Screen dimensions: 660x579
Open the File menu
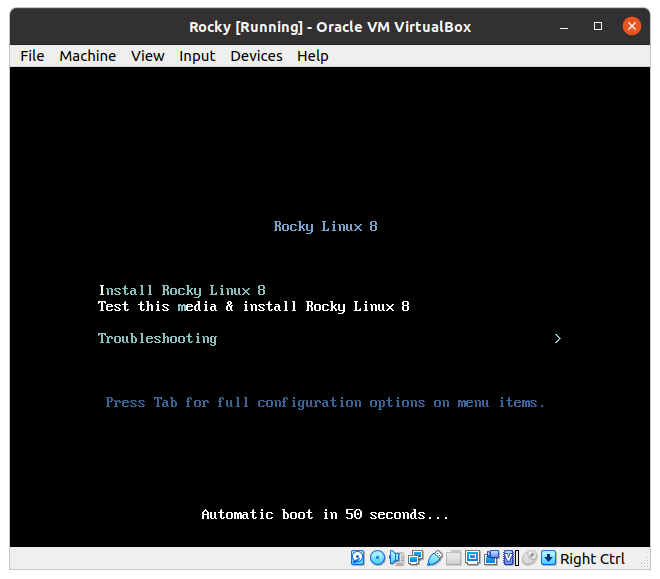[32, 56]
